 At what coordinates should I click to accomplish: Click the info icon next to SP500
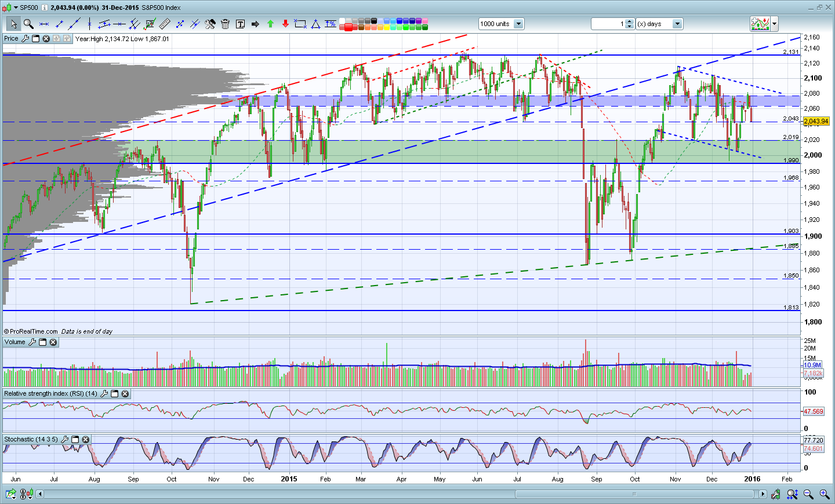pos(45,8)
